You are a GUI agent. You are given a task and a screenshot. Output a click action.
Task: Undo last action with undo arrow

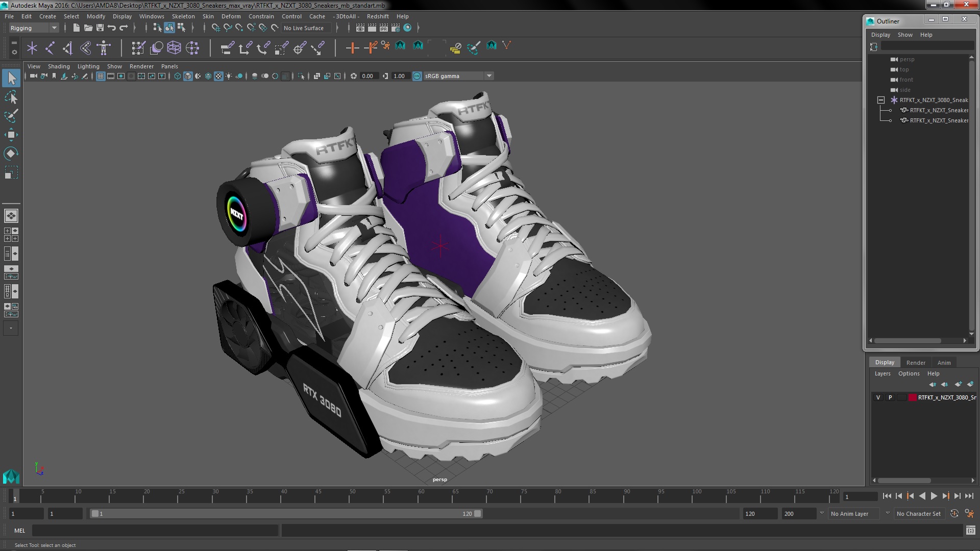(x=111, y=28)
